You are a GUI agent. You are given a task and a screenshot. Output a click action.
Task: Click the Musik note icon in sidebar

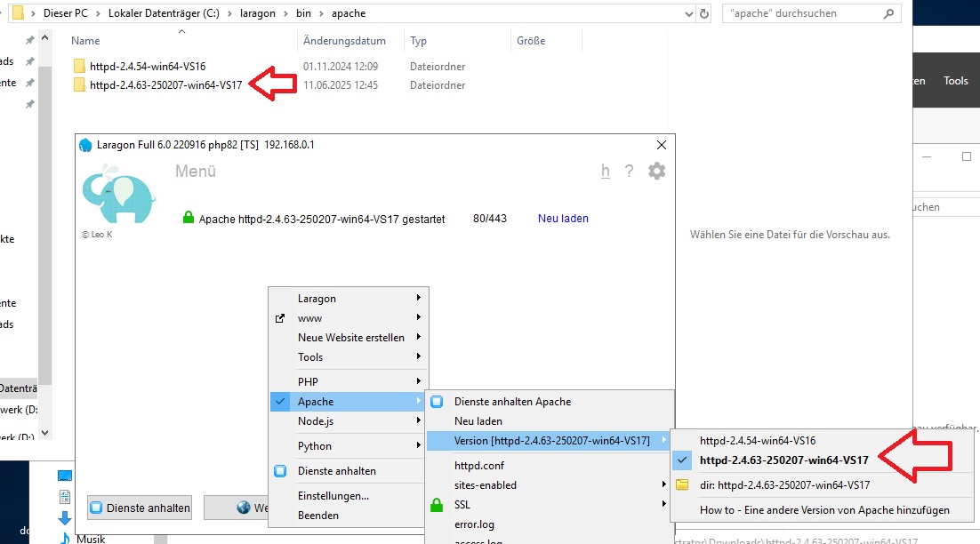65,539
